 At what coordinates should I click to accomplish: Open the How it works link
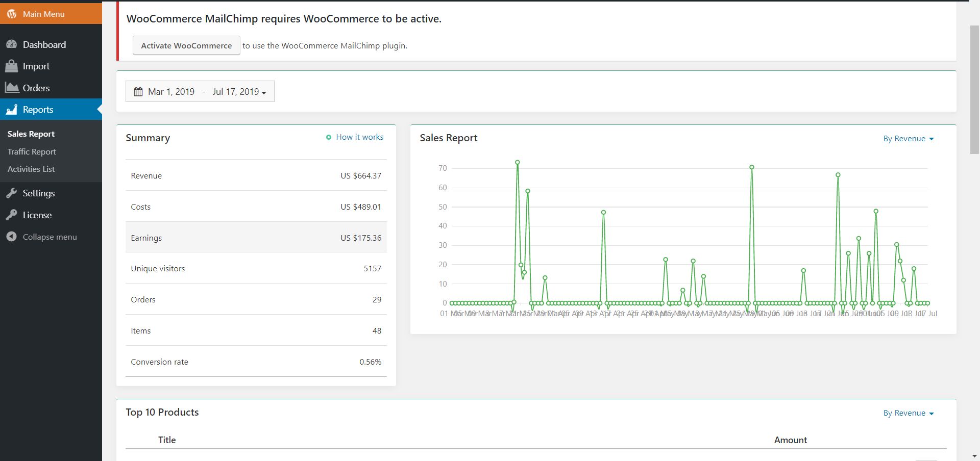coord(359,137)
